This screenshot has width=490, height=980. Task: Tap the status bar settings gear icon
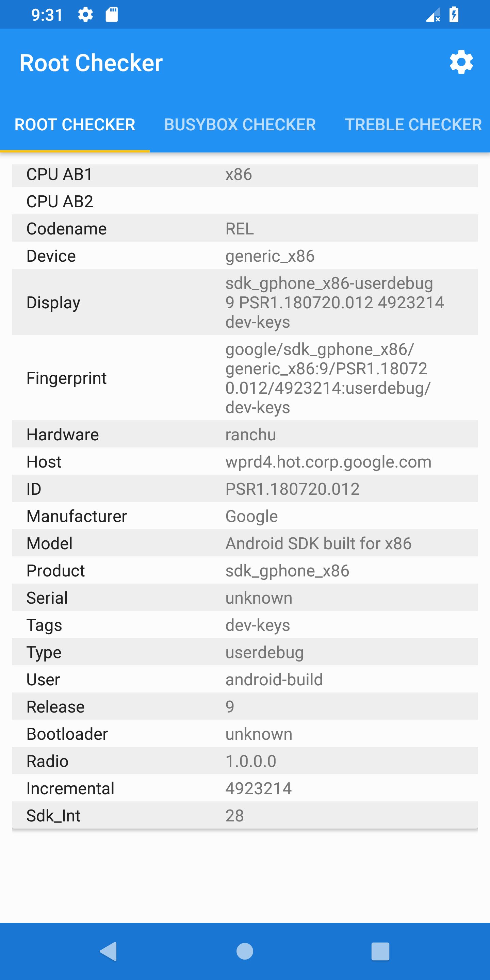pos(85,15)
